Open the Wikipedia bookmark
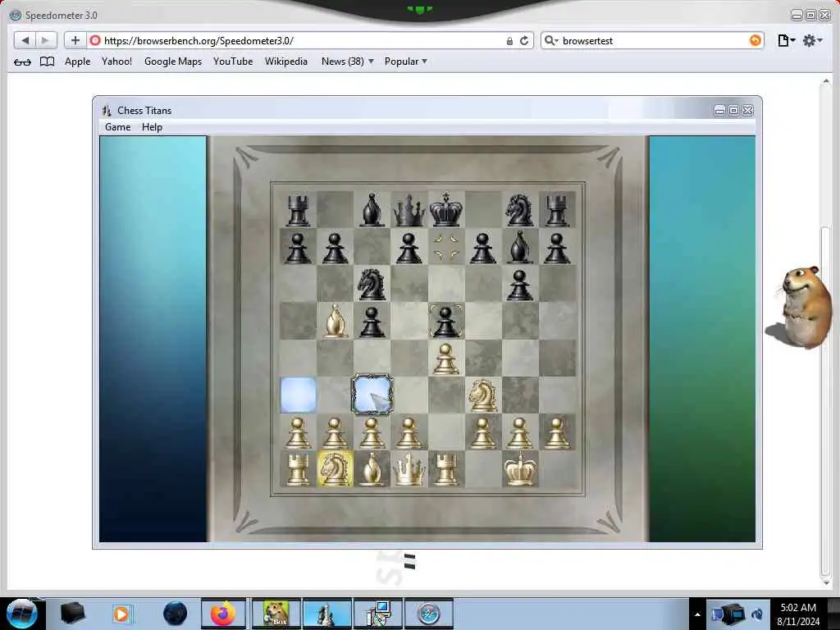 286,62
